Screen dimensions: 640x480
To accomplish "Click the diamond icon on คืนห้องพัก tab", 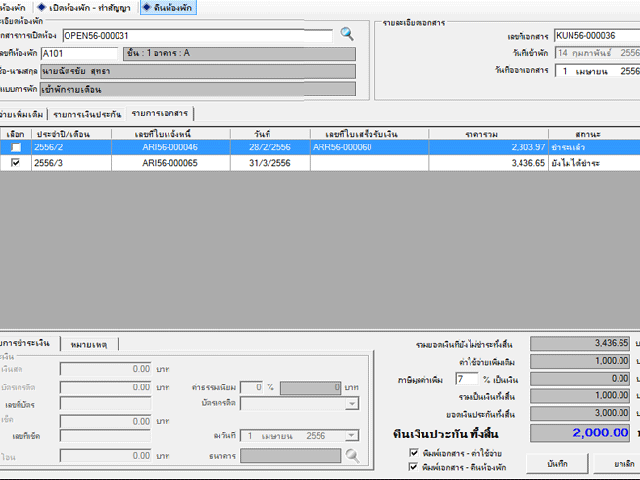I will click(147, 8).
